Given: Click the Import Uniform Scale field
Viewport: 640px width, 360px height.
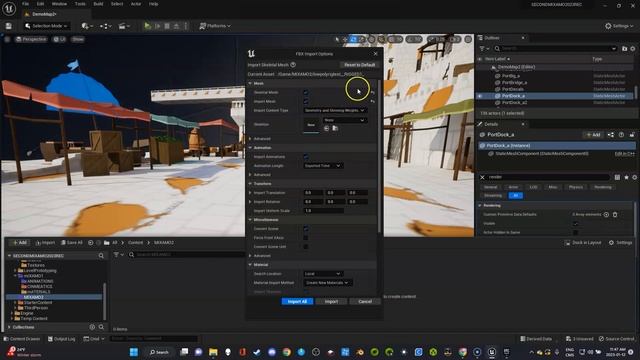Looking at the screenshot, I should click(324, 211).
